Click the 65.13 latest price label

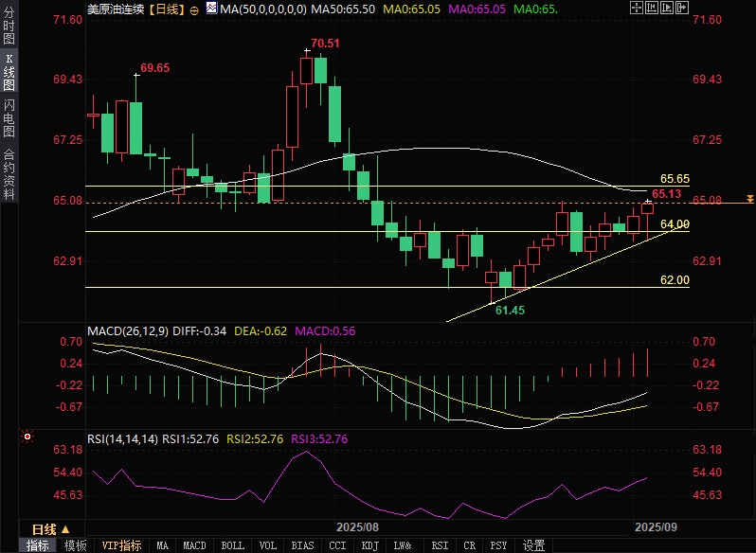tap(667, 194)
